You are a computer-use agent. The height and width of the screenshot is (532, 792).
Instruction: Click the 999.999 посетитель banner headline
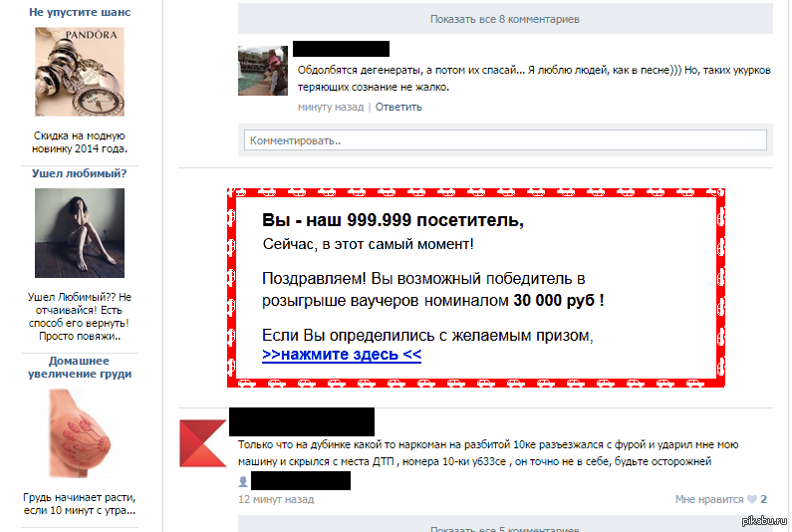[x=393, y=220]
